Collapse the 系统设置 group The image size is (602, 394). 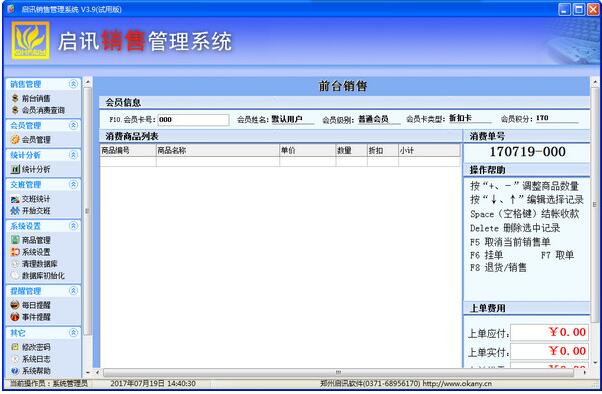pos(73,226)
